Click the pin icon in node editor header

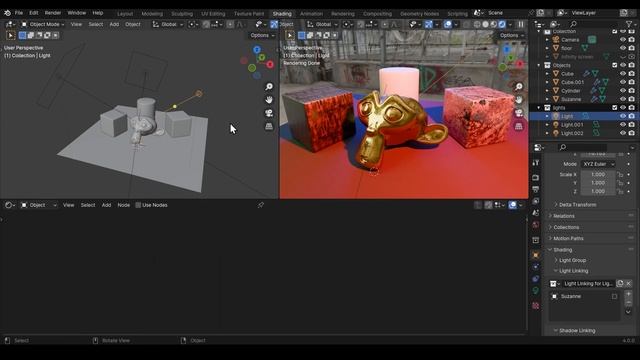[x=261, y=205]
